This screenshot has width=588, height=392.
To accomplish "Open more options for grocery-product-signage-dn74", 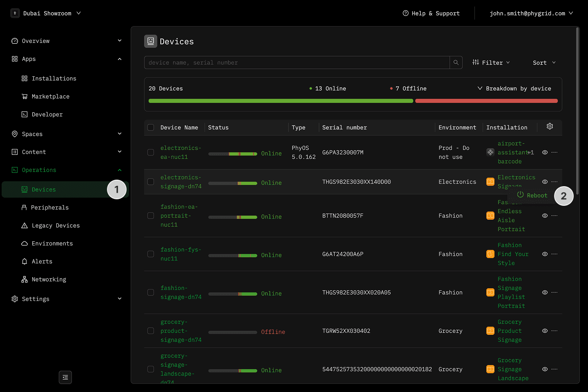I will point(554,331).
